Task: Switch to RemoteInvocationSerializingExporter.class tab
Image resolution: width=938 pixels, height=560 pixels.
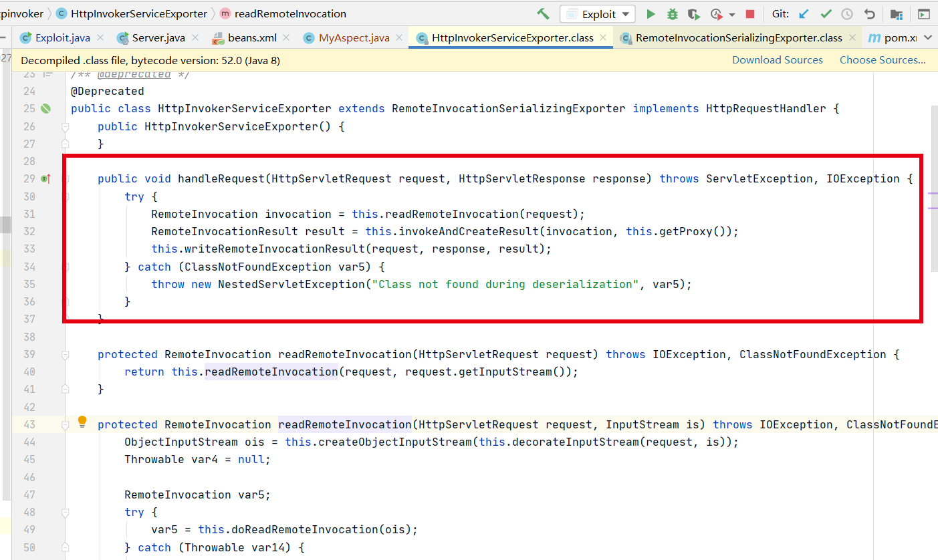Action: [x=739, y=37]
